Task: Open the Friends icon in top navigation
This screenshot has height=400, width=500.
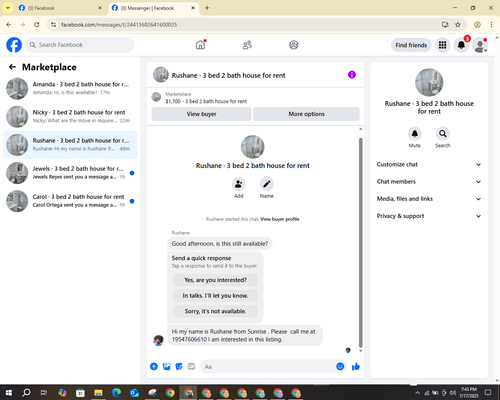Action: point(247,45)
